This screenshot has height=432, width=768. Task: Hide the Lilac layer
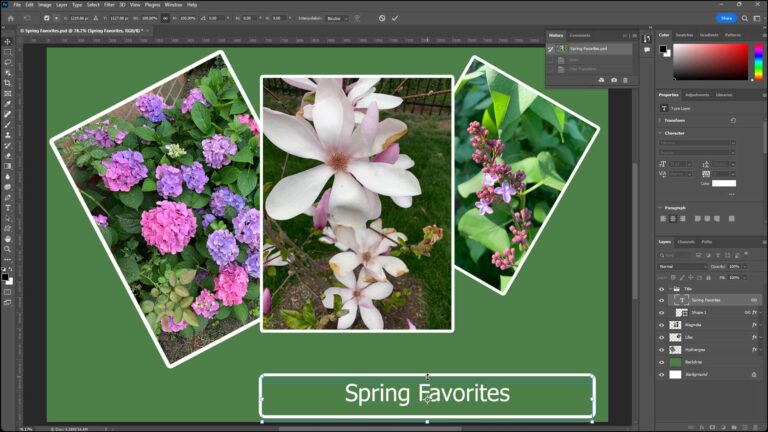(x=662, y=337)
